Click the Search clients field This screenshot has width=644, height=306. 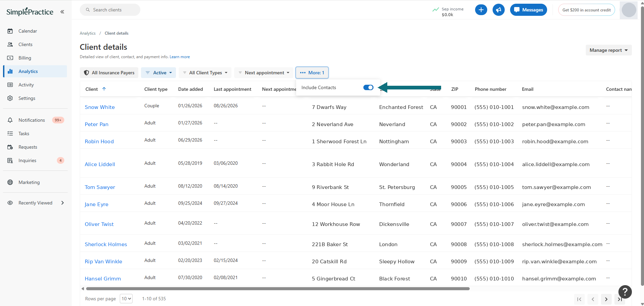(x=110, y=10)
